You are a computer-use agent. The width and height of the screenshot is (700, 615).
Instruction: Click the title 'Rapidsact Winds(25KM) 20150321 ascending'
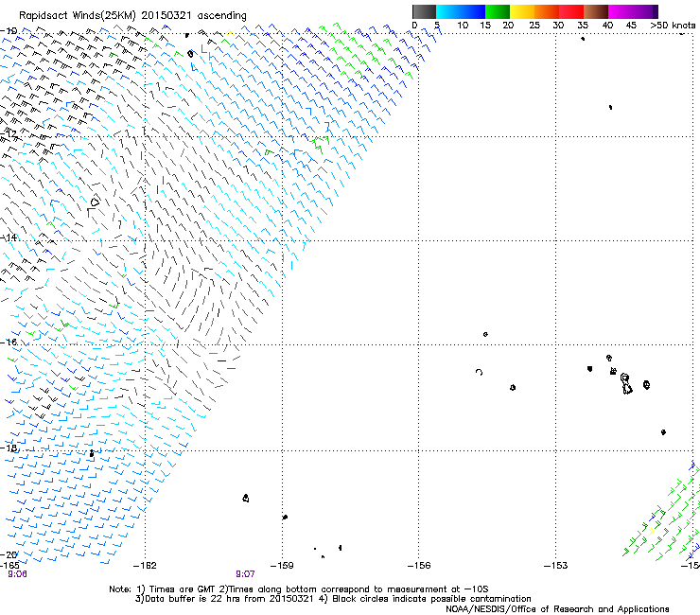point(132,16)
